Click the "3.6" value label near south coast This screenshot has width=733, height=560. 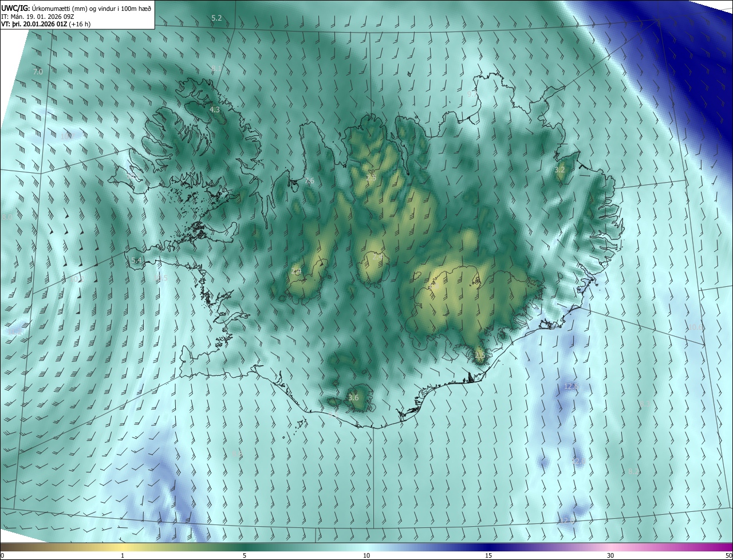[x=353, y=398]
